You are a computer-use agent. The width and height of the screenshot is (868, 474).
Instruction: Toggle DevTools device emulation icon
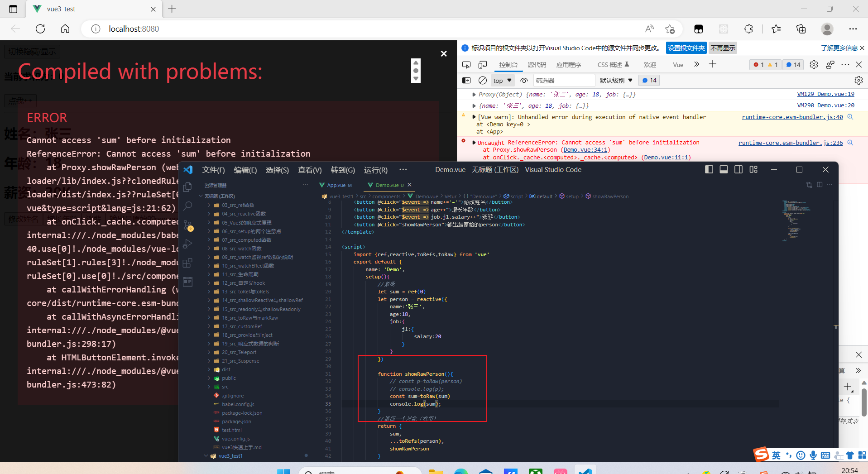tap(483, 65)
